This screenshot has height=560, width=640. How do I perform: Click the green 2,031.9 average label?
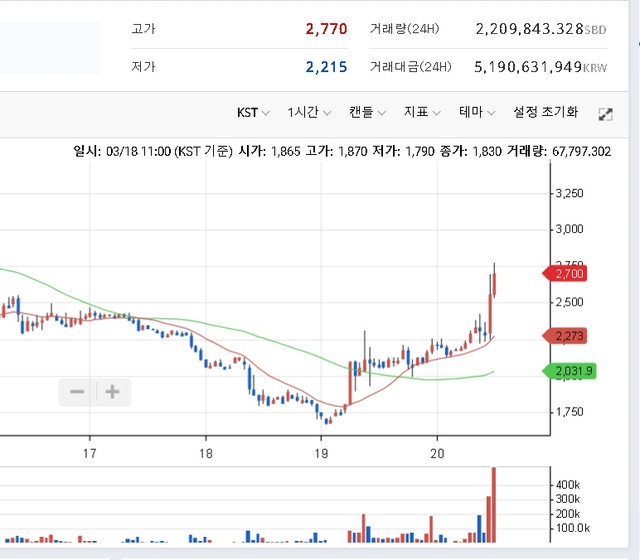tap(570, 371)
